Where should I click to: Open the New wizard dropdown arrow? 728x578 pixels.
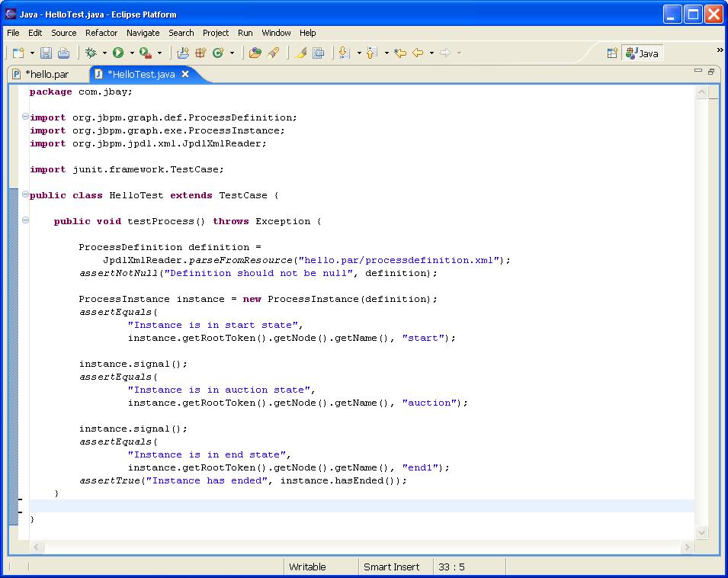coord(32,53)
